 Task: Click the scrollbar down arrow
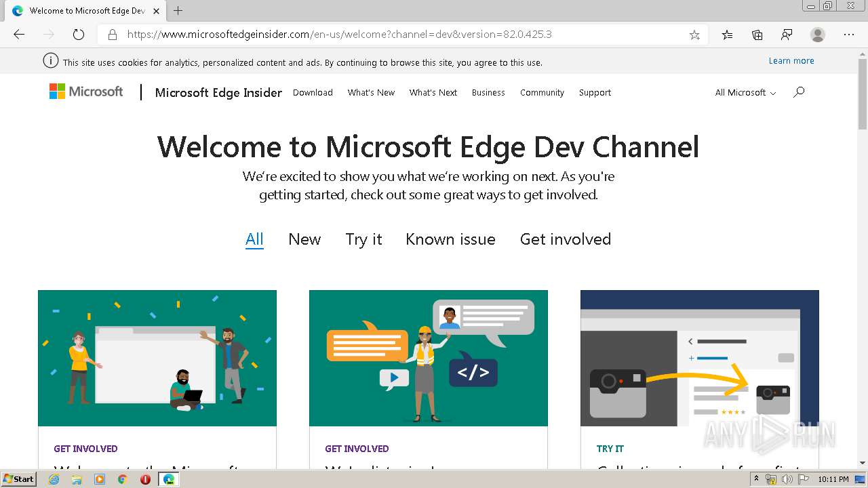pos(863,463)
